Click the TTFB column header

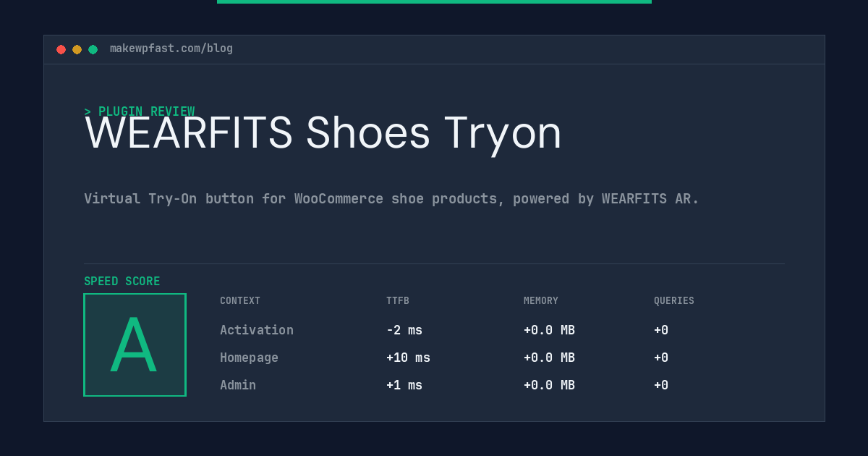(x=398, y=301)
